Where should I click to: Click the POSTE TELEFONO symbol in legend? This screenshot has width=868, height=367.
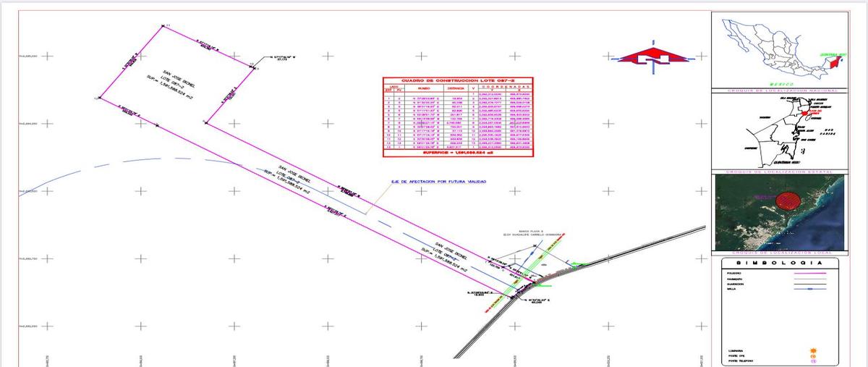814,360
